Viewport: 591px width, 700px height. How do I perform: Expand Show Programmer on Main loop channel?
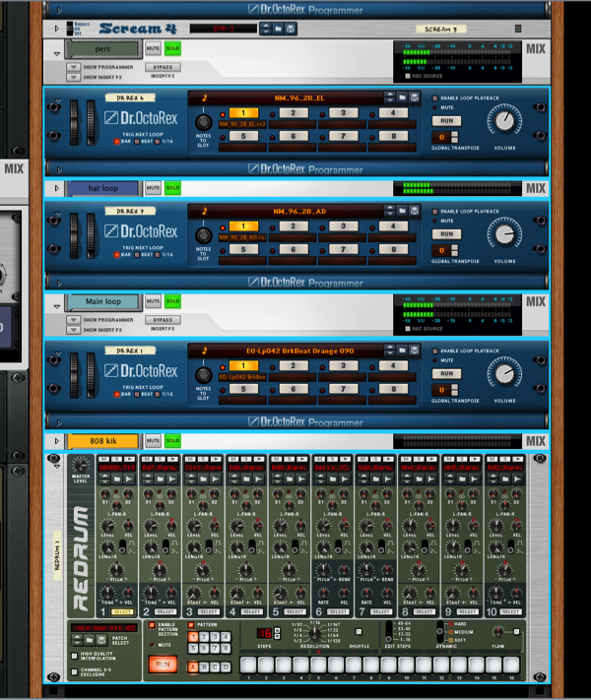(73, 320)
